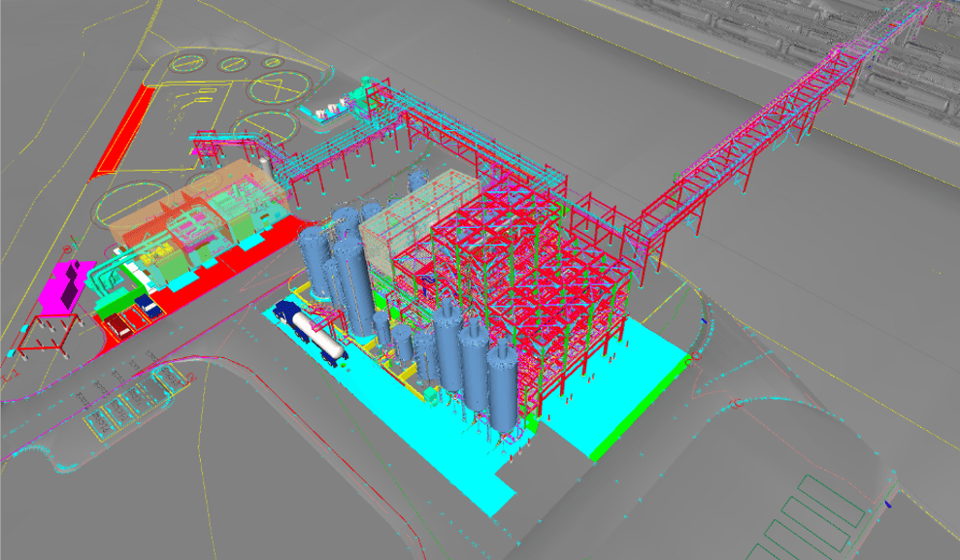Image resolution: width=960 pixels, height=560 pixels.
Task: Click the long red strip at upper left
Action: 123,133
